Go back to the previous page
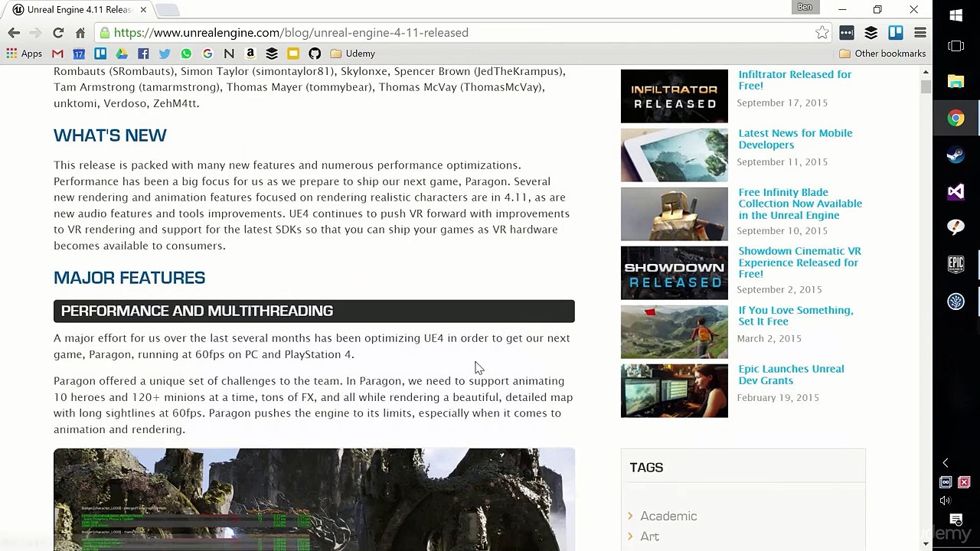Image resolution: width=980 pixels, height=551 pixels. point(14,33)
